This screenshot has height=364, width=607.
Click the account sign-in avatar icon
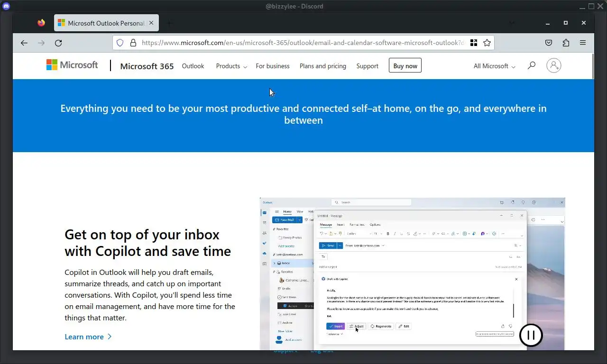(x=553, y=65)
